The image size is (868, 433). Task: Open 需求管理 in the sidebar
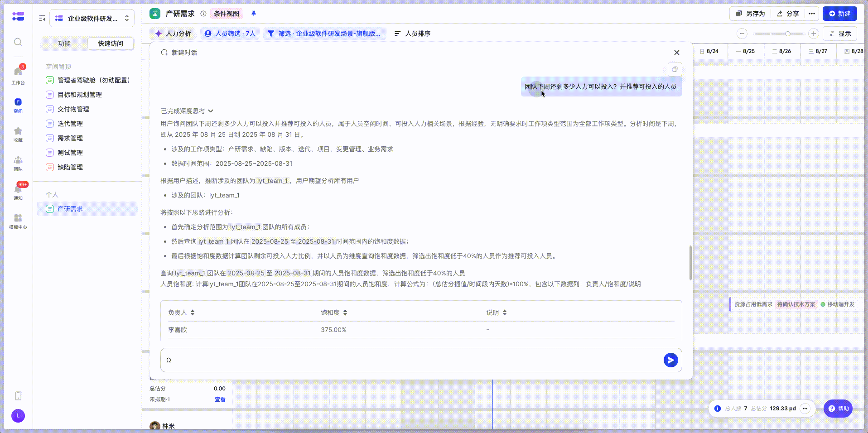pyautogui.click(x=70, y=138)
